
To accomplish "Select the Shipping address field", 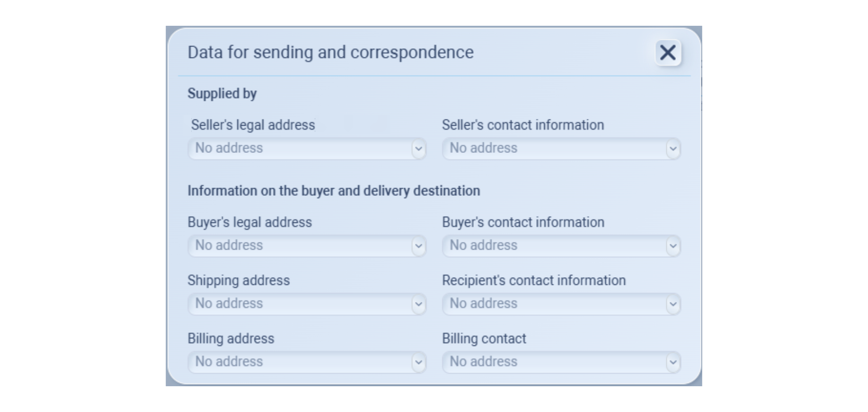I will tap(299, 304).
